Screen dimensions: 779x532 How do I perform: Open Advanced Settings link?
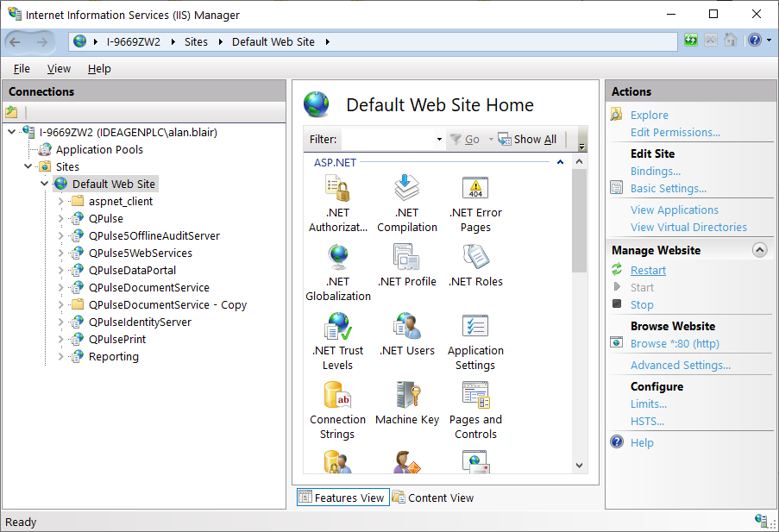tap(680, 365)
